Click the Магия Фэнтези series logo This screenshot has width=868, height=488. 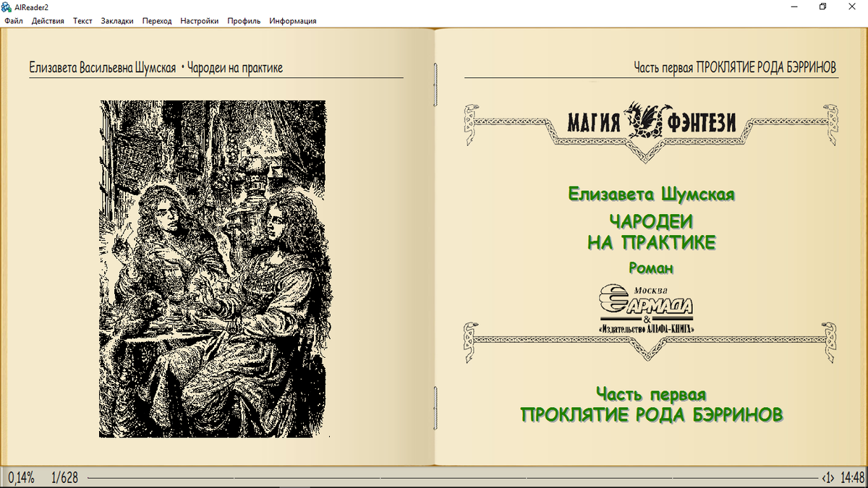pos(651,123)
